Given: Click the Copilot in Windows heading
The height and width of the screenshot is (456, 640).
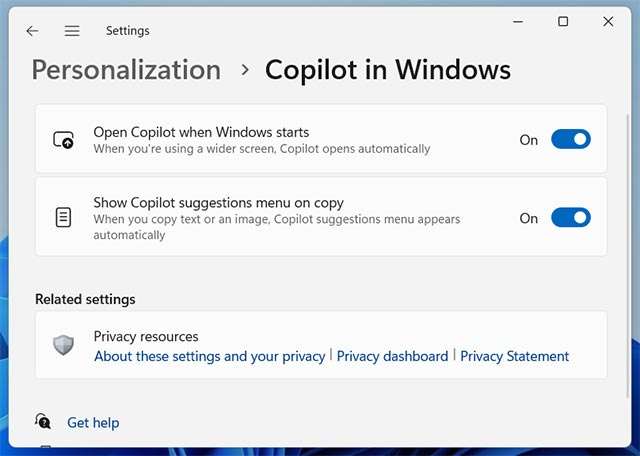Looking at the screenshot, I should point(387,70).
